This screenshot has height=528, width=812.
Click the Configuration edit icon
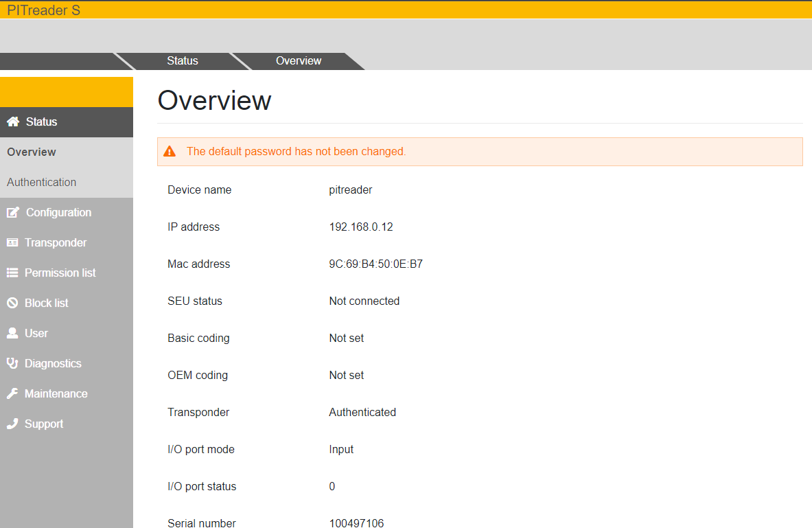click(x=13, y=212)
